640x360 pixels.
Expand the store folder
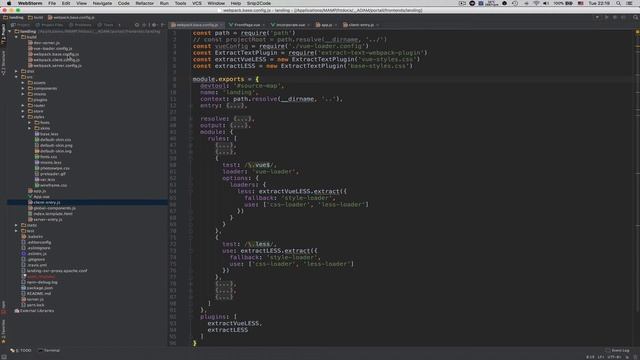coord(23,111)
